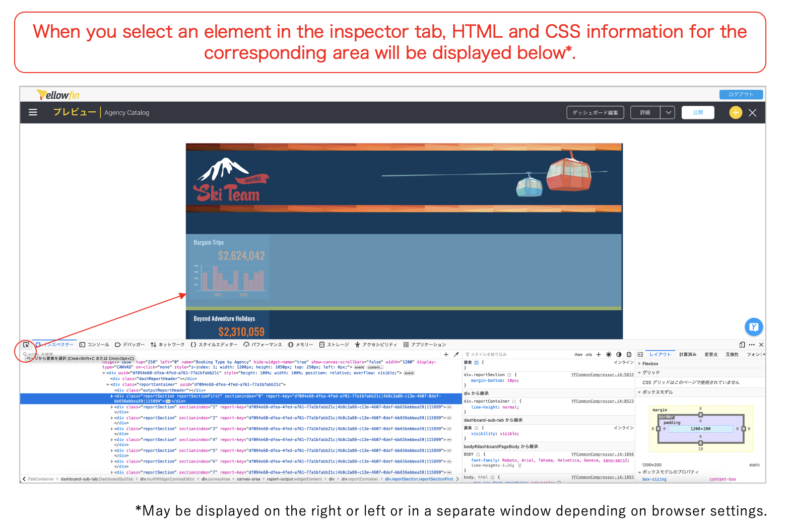Image resolution: width=788 pixels, height=532 pixels.
Task: Open the hamburger menu in Yellowfin header
Action: point(33,112)
